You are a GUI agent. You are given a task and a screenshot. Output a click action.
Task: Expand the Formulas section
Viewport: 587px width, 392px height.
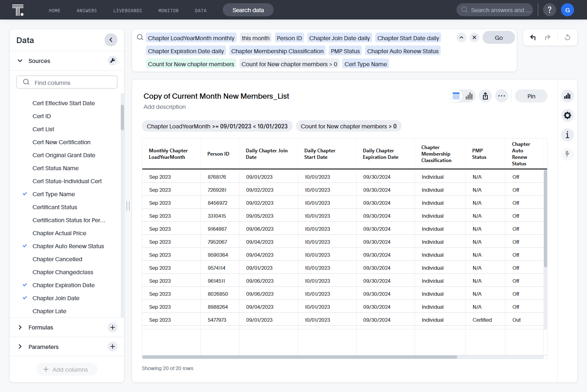pyautogui.click(x=20, y=327)
